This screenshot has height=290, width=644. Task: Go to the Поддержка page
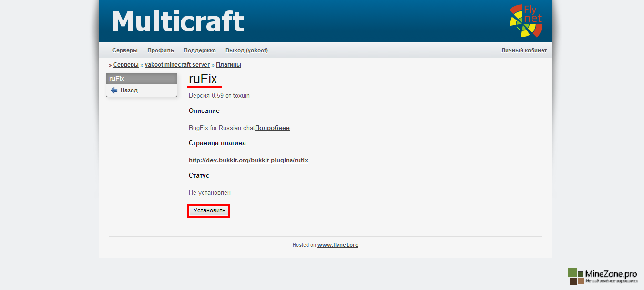tap(200, 50)
